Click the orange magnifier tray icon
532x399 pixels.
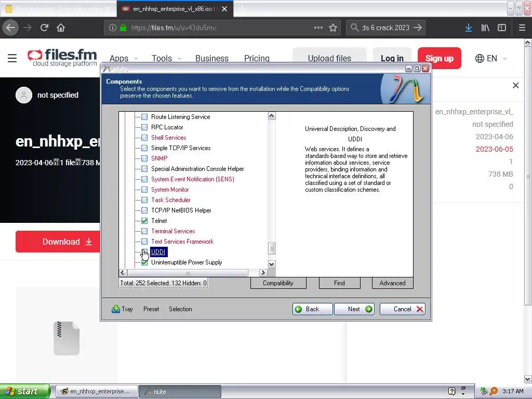coord(494,391)
